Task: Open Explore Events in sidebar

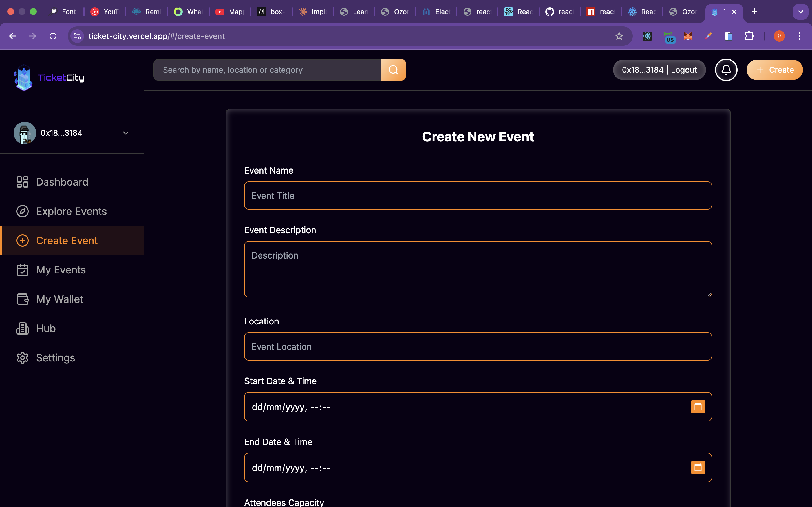Action: (x=71, y=211)
